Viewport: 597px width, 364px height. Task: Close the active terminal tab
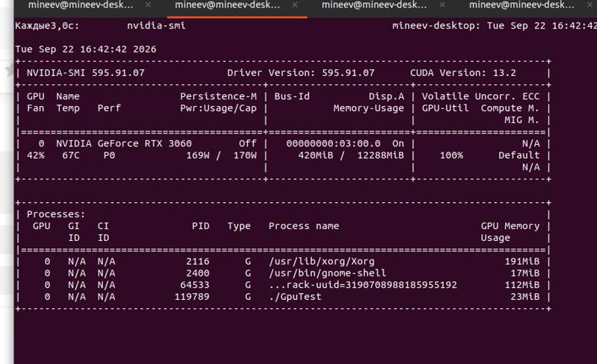click(x=295, y=5)
